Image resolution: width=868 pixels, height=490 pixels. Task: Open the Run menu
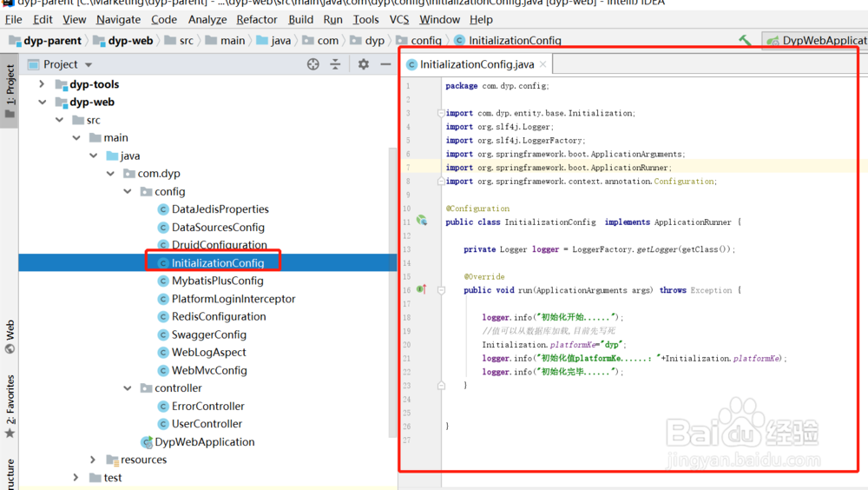332,19
